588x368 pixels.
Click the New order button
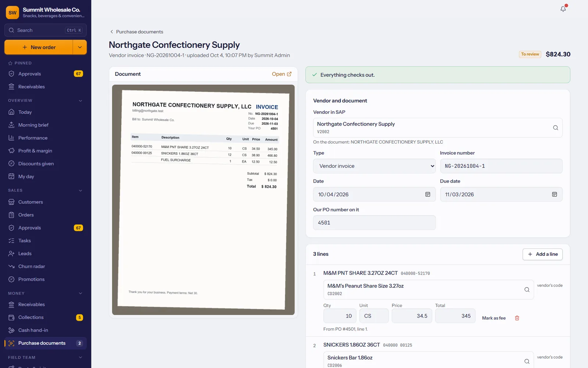(39, 47)
